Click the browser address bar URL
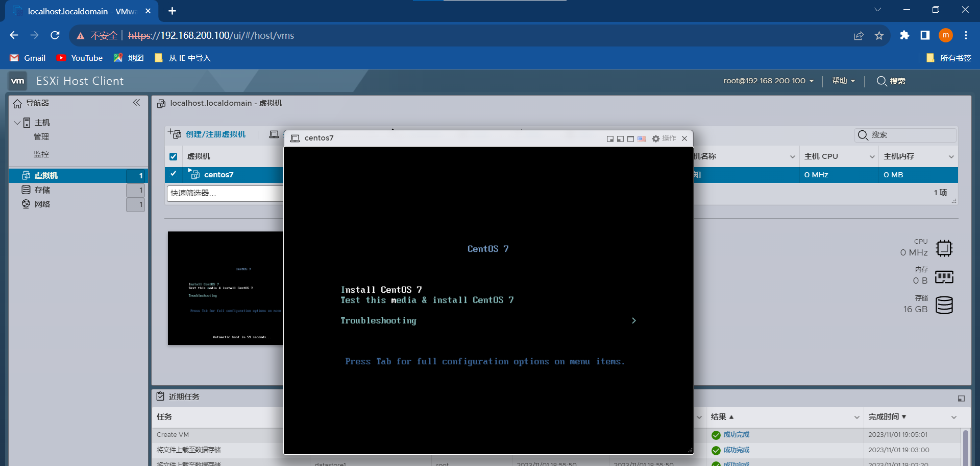The width and height of the screenshot is (980, 466). (x=211, y=36)
